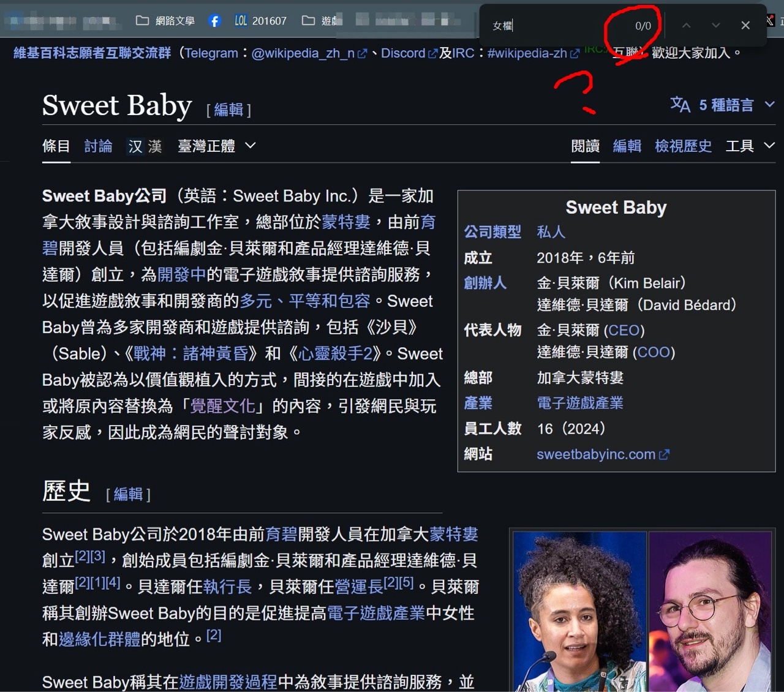Click reference [2] after 邊緣化群體的地位
Screen dimensions: 784x692
point(214,635)
